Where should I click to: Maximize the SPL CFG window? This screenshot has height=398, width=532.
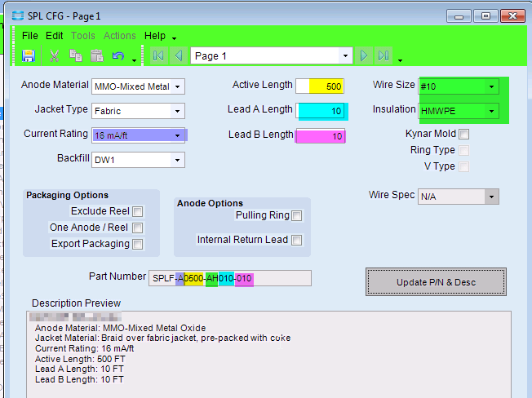485,16
